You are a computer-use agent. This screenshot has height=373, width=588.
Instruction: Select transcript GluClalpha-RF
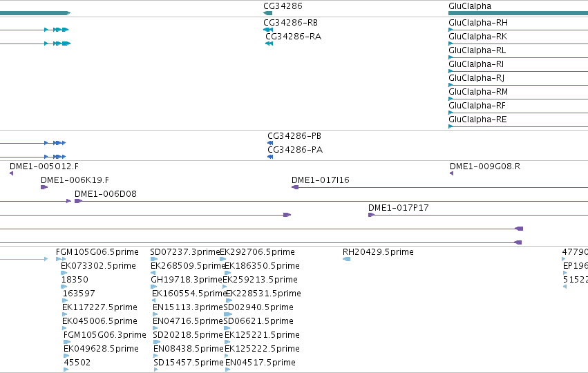point(477,106)
